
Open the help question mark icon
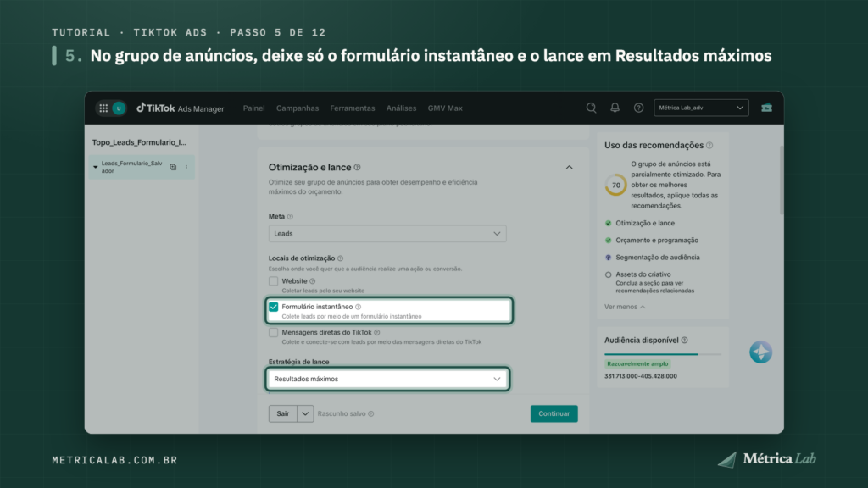tap(639, 108)
